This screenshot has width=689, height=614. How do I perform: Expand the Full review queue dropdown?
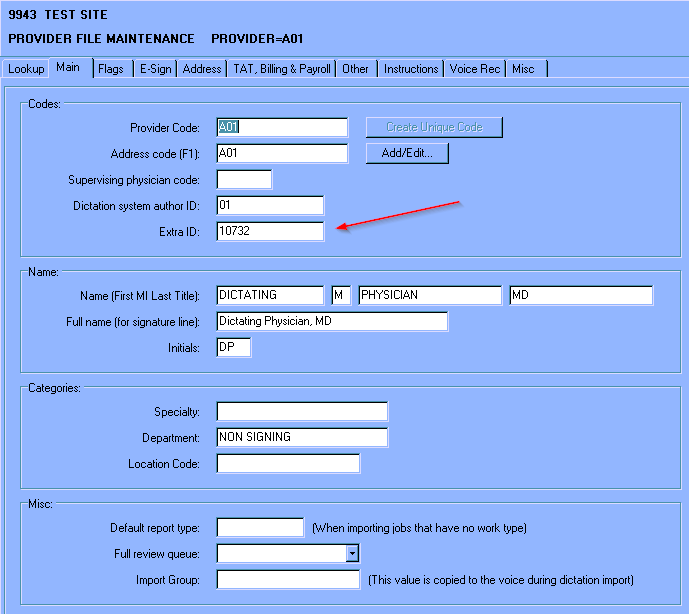click(x=352, y=553)
